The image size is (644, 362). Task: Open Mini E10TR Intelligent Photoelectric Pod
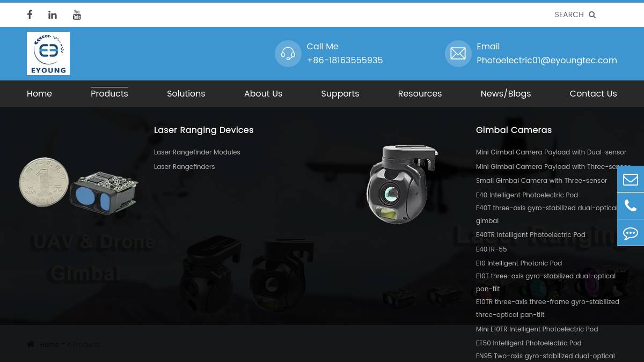point(537,329)
